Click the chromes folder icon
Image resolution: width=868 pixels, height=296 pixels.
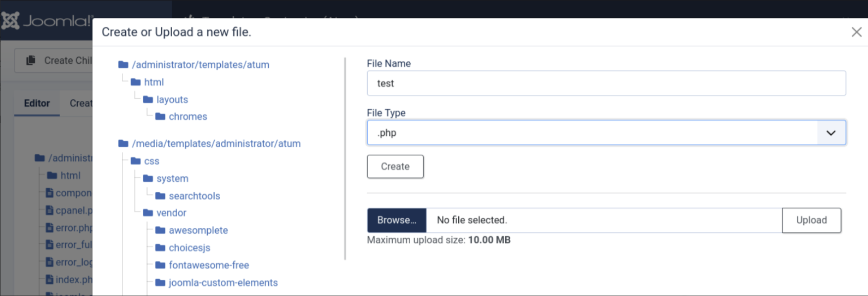click(160, 117)
